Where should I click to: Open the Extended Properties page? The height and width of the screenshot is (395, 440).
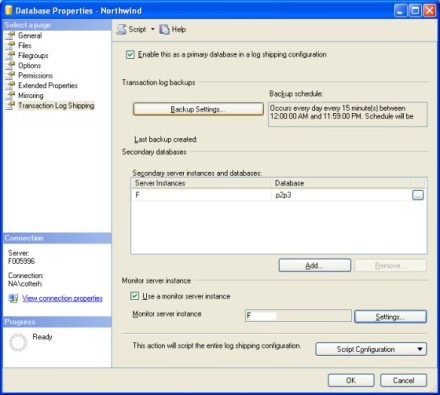click(48, 85)
